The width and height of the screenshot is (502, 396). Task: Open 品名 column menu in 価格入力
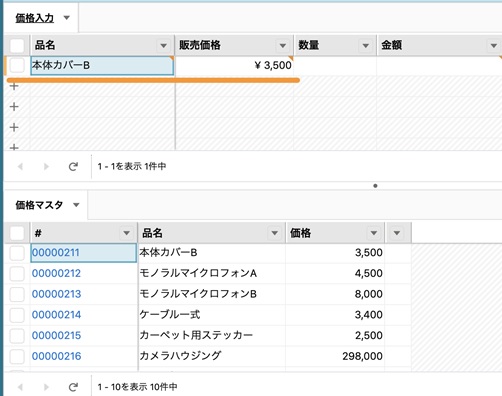[163, 45]
